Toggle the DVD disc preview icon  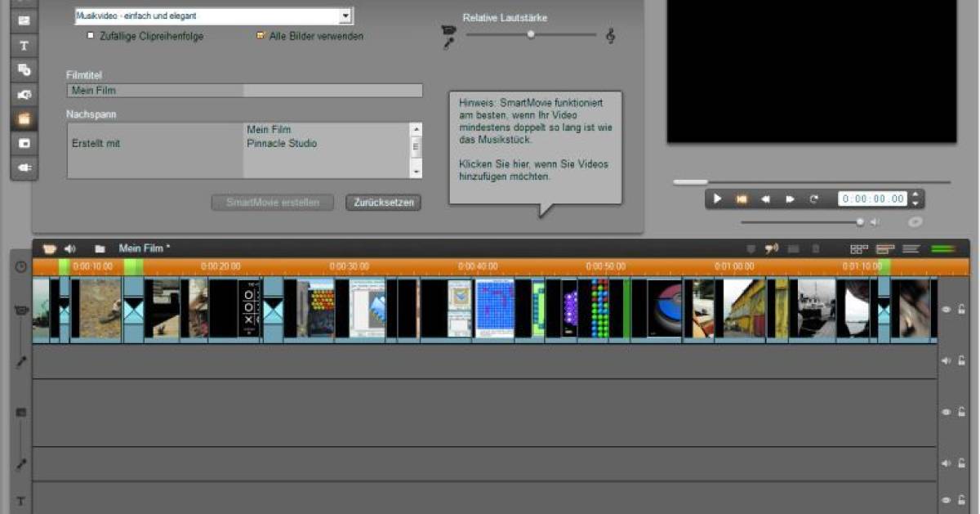(915, 221)
